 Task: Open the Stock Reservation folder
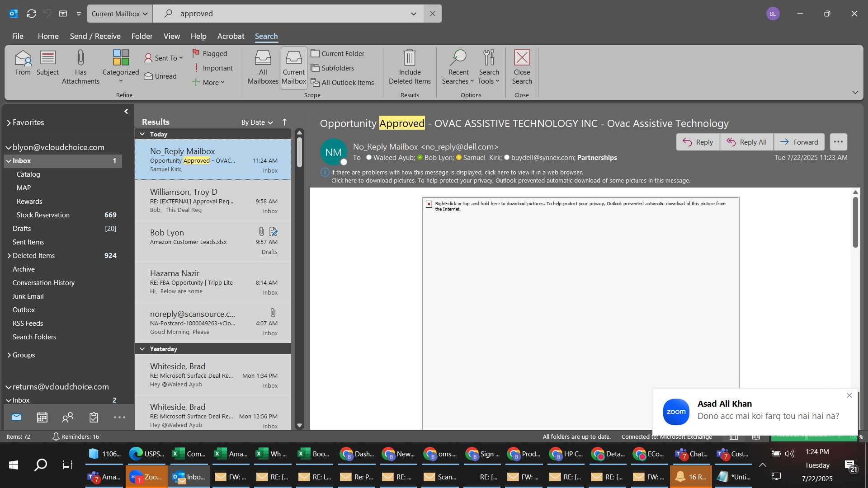point(63,215)
